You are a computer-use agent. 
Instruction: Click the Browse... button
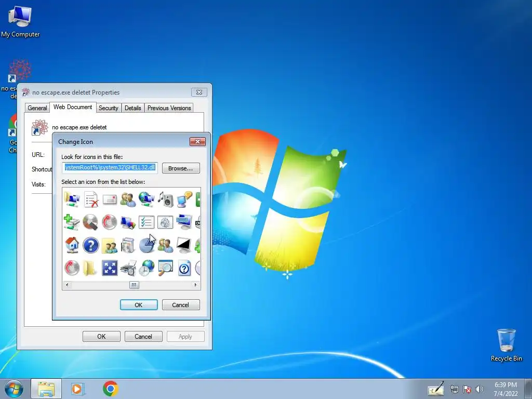point(181,168)
